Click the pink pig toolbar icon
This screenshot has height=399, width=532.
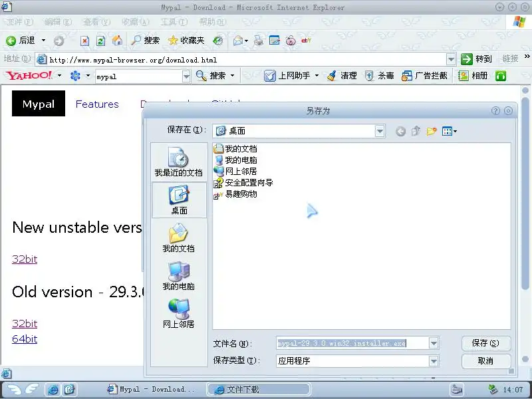coord(291,41)
